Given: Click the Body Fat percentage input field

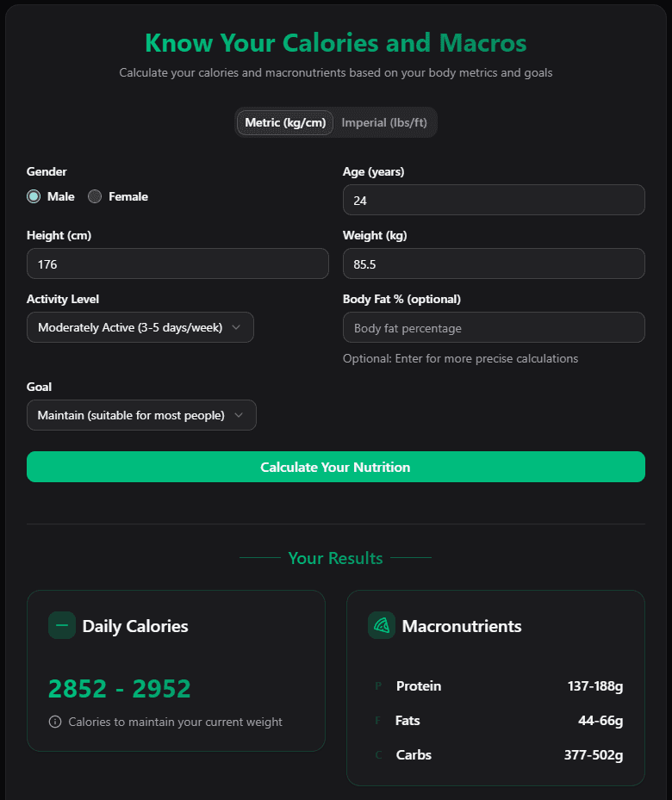Looking at the screenshot, I should [x=494, y=328].
